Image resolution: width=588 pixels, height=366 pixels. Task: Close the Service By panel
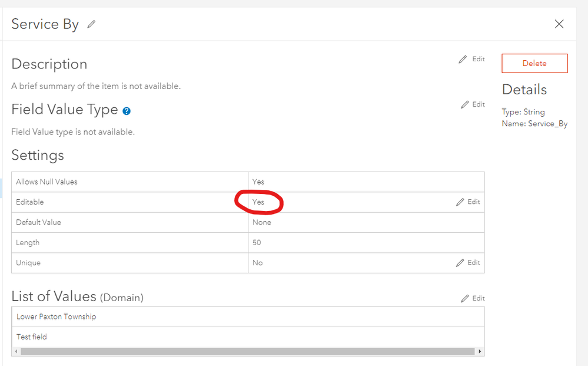coord(559,24)
